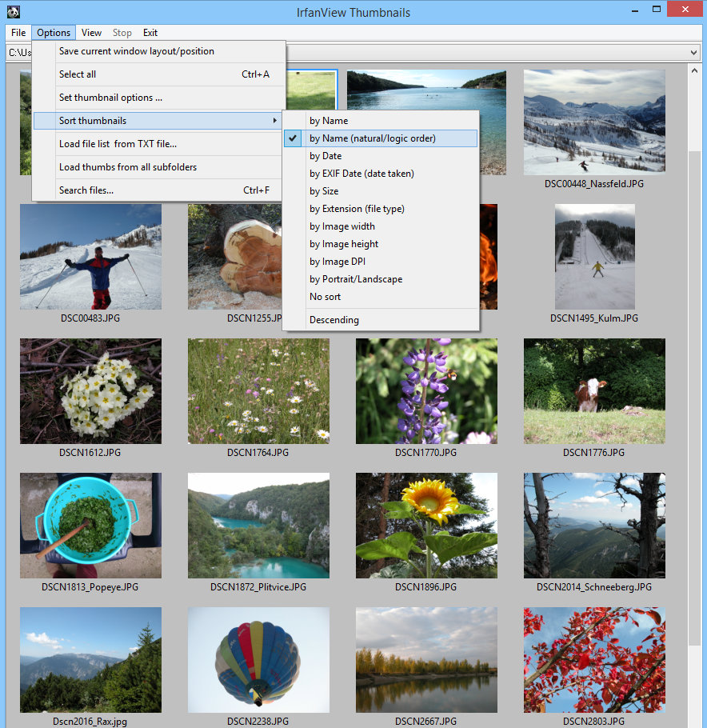Select the DSCN1896.JPG sunflower thumbnail
Viewport: 707px width, 728px height.
coord(426,526)
